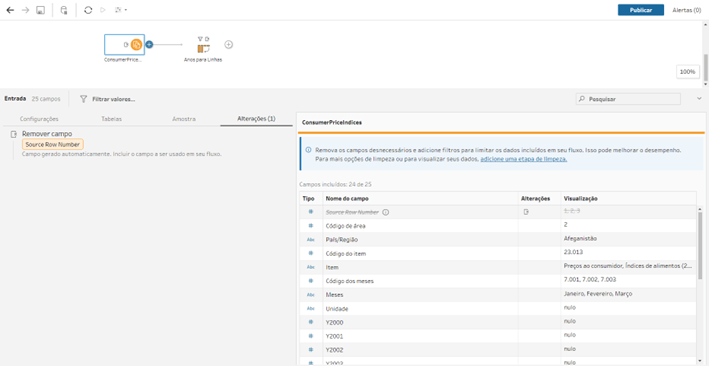Click Abc type icon for Unidade row
This screenshot has width=709, height=366.
coord(311,308)
